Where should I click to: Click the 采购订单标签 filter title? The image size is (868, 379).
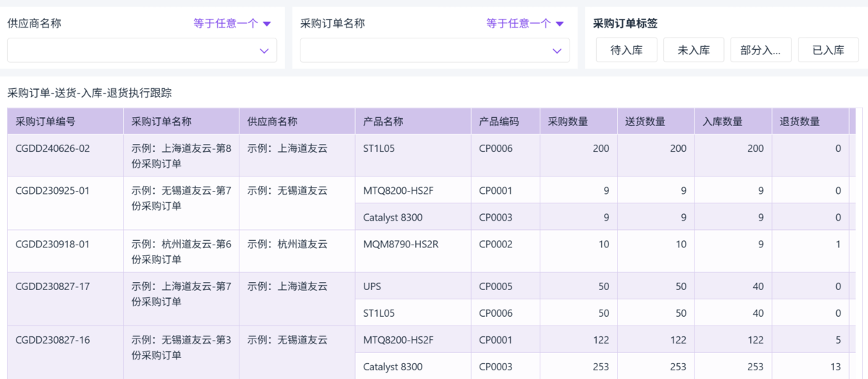[x=625, y=23]
